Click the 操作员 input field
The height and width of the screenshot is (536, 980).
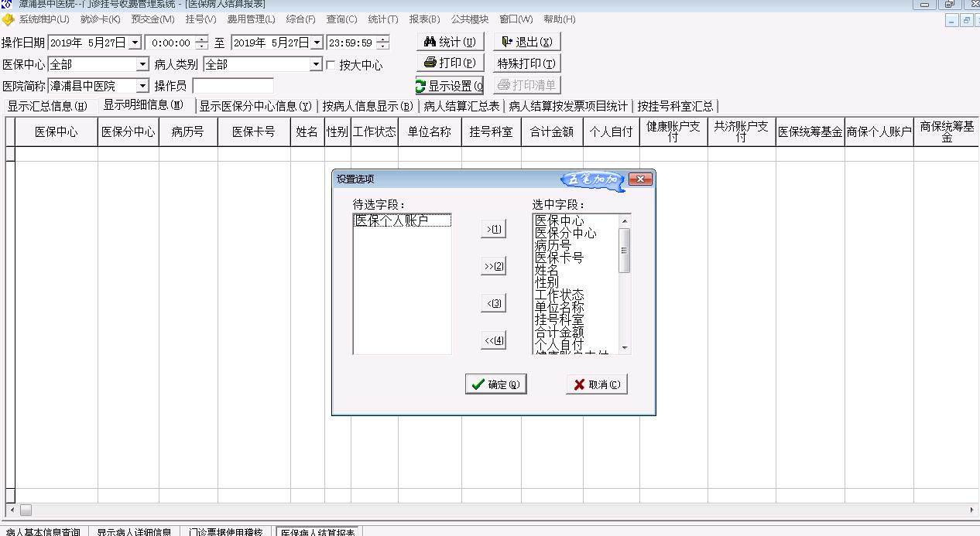tap(233, 86)
